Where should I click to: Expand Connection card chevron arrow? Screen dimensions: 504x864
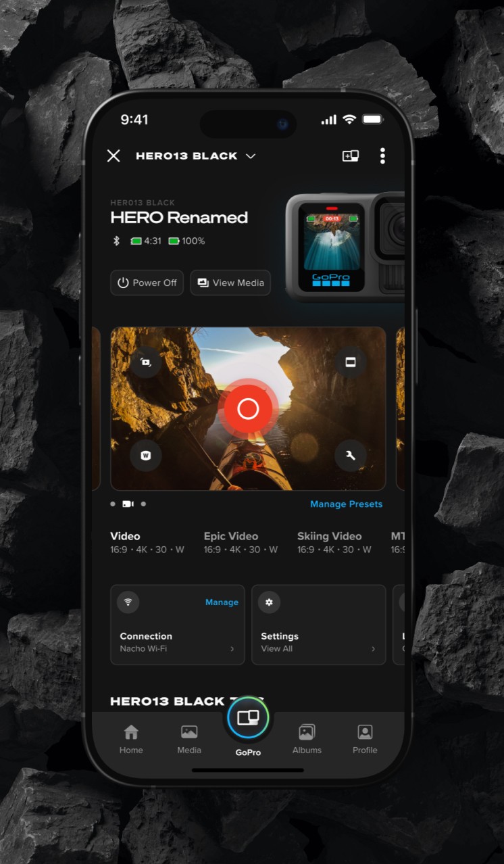pos(232,649)
